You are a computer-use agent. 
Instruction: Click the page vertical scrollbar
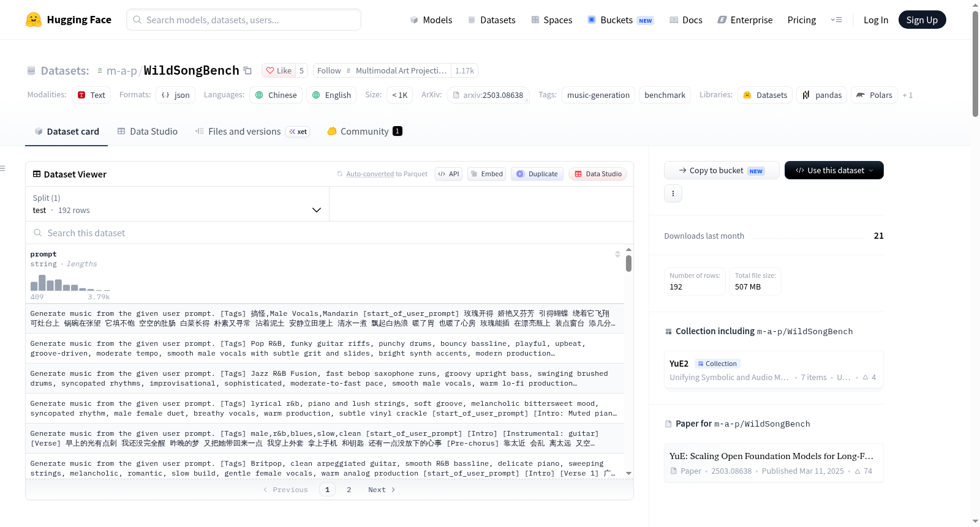coord(975,64)
